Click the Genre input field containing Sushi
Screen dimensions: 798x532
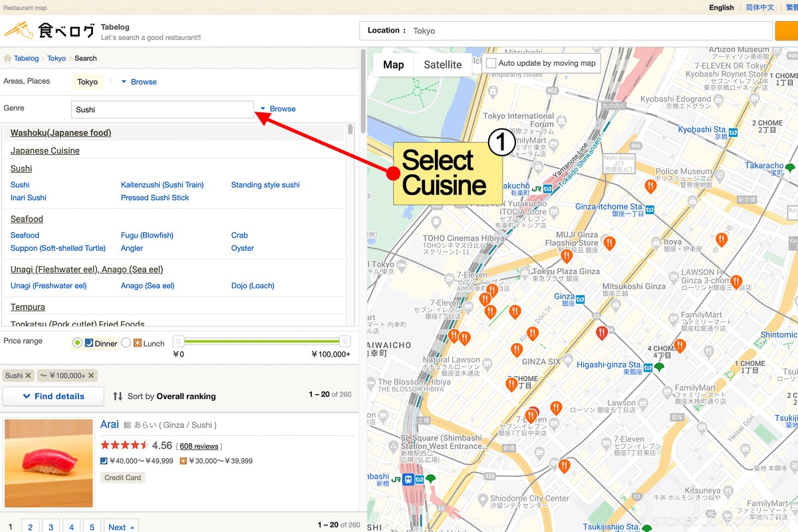tap(162, 110)
